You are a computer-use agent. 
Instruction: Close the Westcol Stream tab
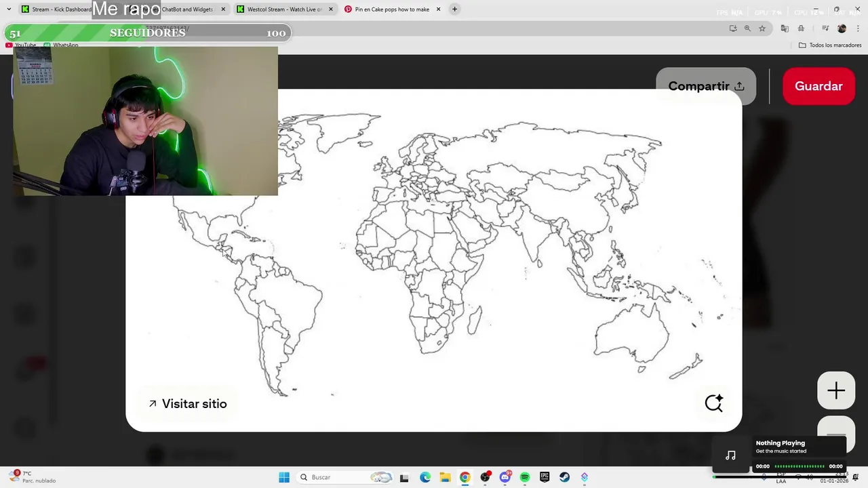(331, 9)
